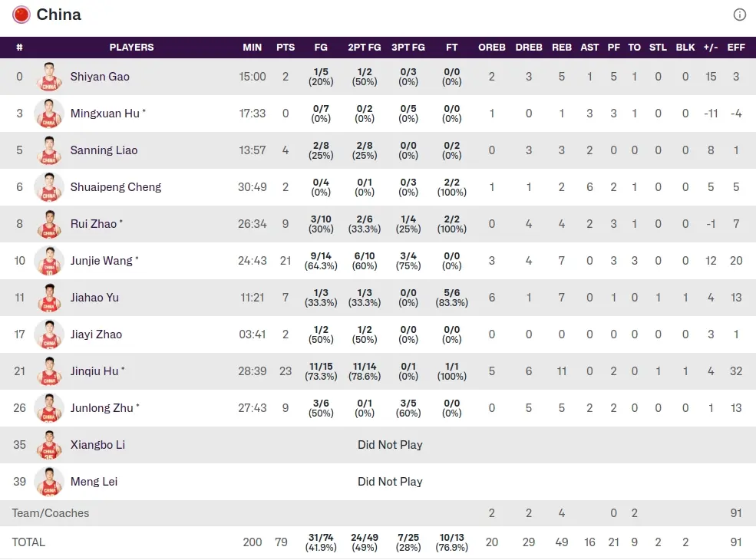Sort by 3PT FG column header
Image resolution: width=756 pixels, height=560 pixels.
point(408,48)
